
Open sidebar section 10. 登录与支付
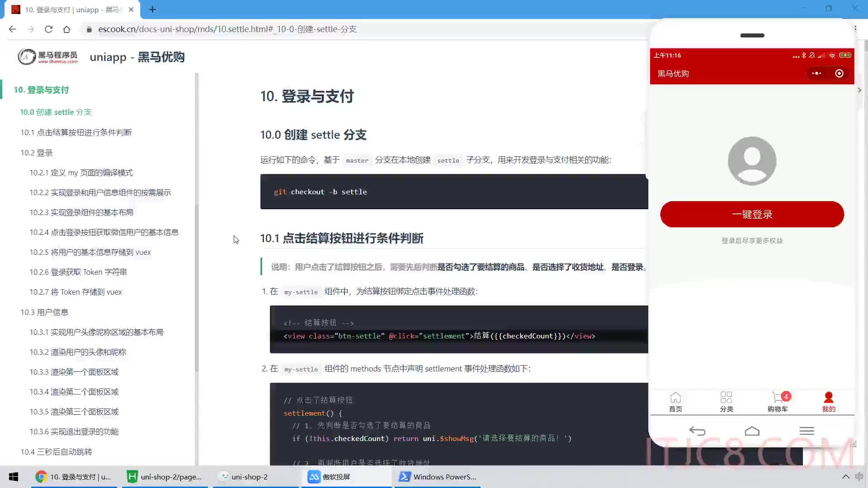tap(41, 89)
